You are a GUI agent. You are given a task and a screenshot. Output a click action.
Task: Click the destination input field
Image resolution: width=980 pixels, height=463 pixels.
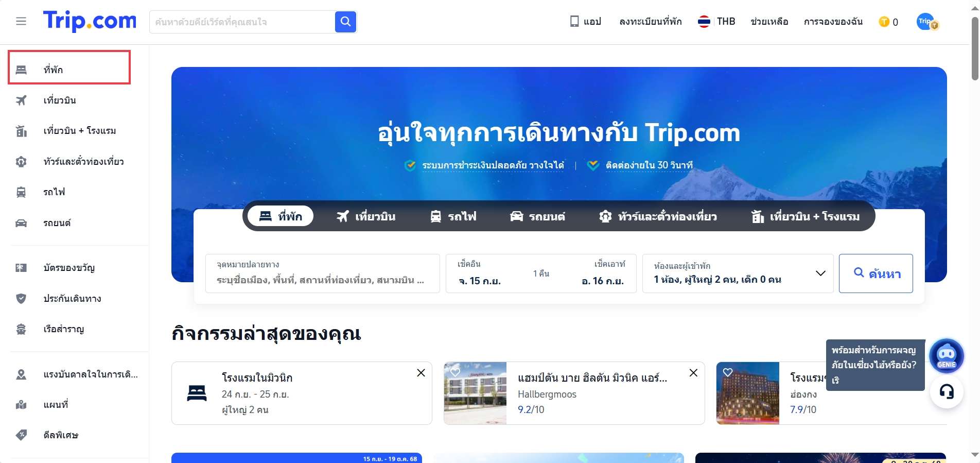(322, 273)
